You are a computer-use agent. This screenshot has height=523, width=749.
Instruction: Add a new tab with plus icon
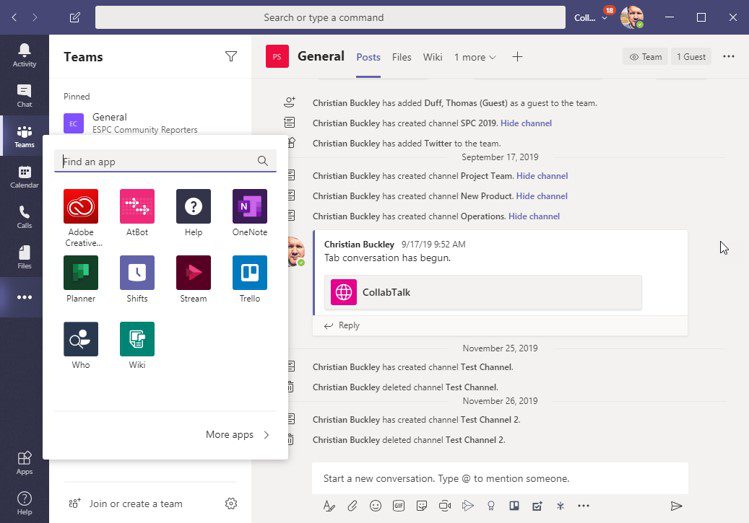[x=517, y=57]
